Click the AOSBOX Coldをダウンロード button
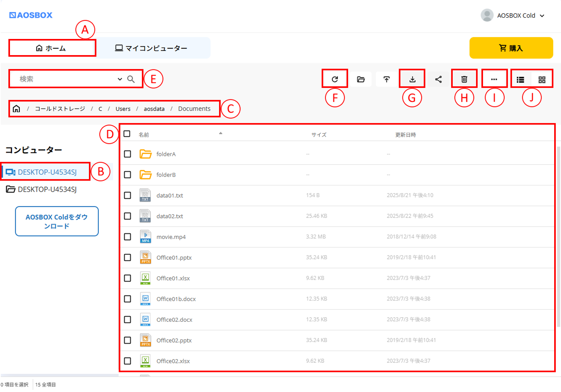 pos(57,221)
